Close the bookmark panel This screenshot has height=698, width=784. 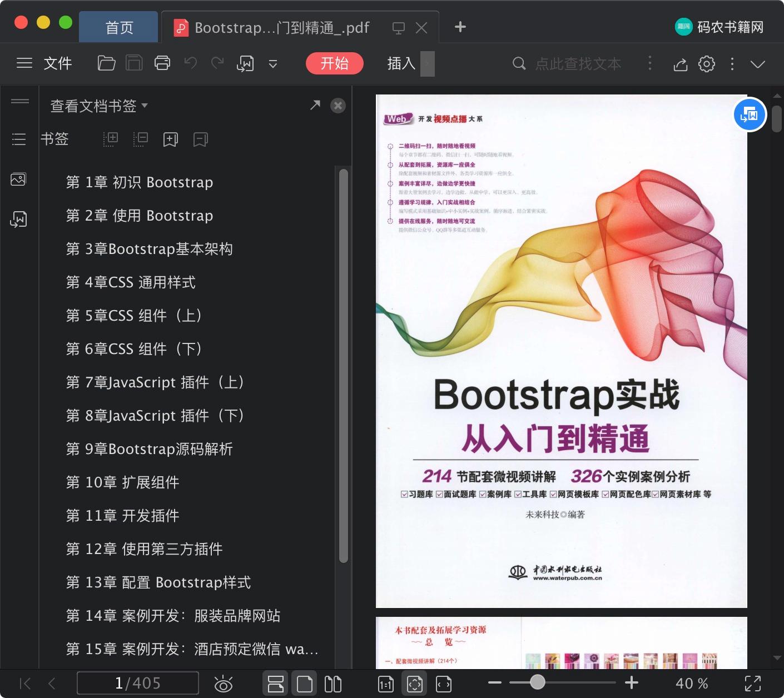click(x=338, y=106)
